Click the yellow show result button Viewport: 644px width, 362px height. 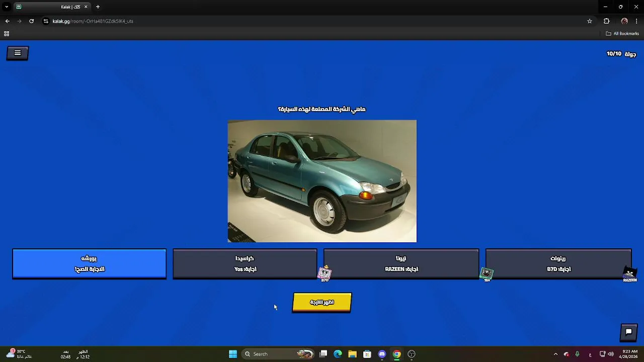pos(322,302)
